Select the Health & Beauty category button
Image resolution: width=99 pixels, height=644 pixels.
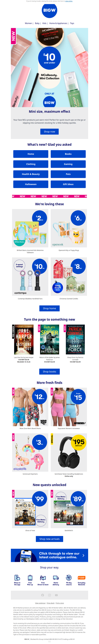coord(31,174)
